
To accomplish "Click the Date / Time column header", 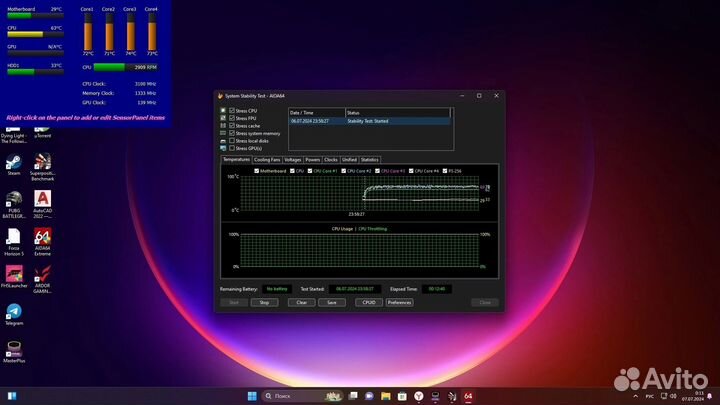I will pos(317,113).
